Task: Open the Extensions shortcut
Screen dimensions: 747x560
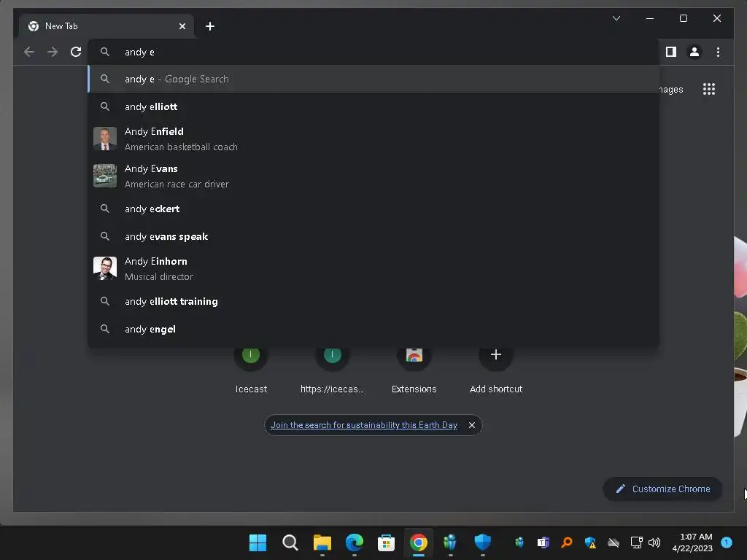Action: (414, 371)
